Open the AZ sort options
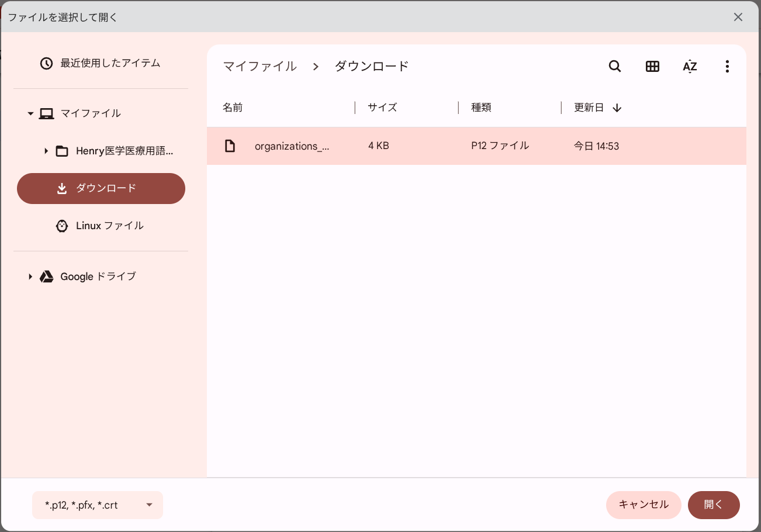The image size is (761, 532). [x=690, y=66]
